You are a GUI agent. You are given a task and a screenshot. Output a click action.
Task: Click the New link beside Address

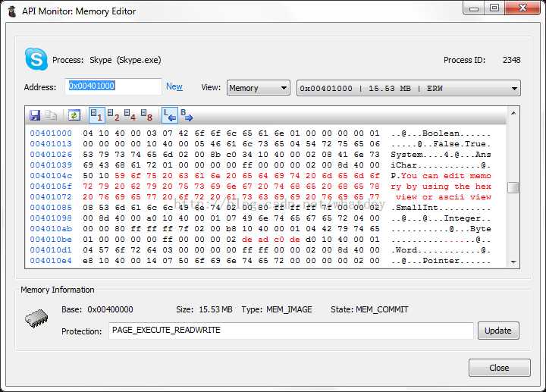174,86
